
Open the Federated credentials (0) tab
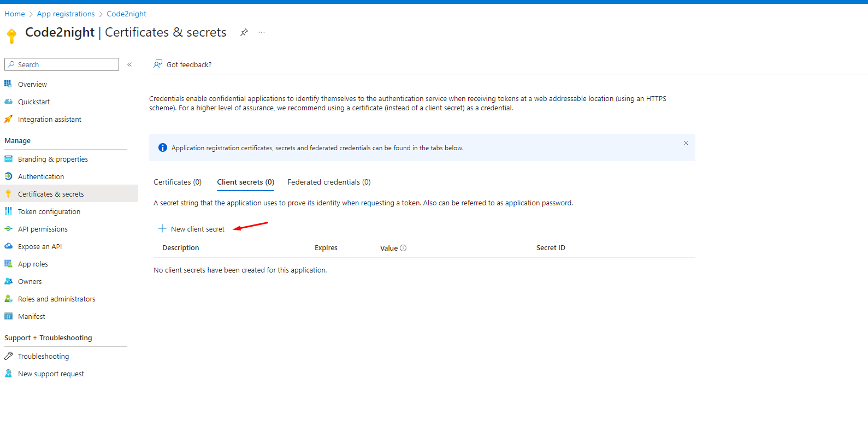coord(329,182)
